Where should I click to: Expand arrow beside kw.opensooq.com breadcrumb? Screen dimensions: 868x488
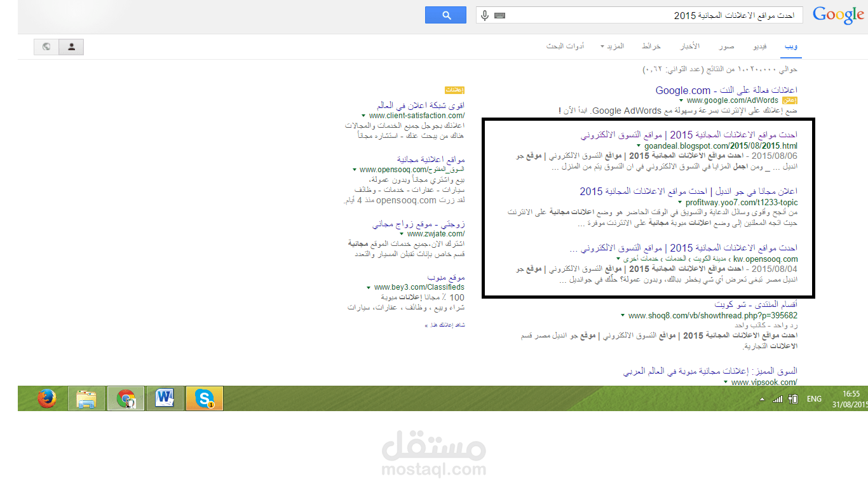click(618, 259)
